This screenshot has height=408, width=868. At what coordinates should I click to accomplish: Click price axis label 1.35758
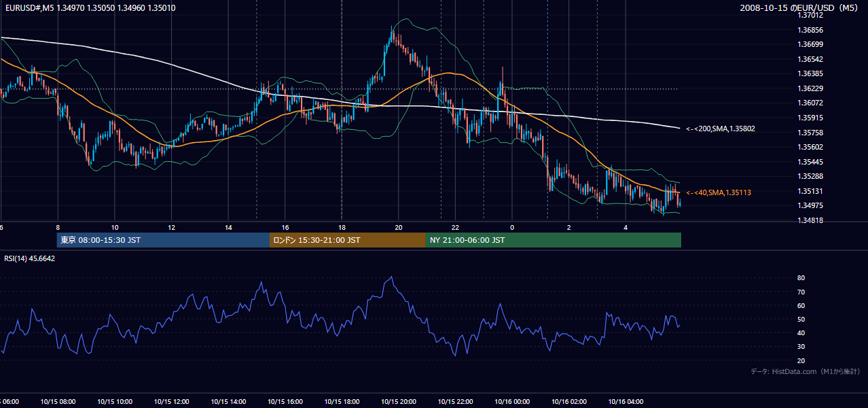coord(810,133)
